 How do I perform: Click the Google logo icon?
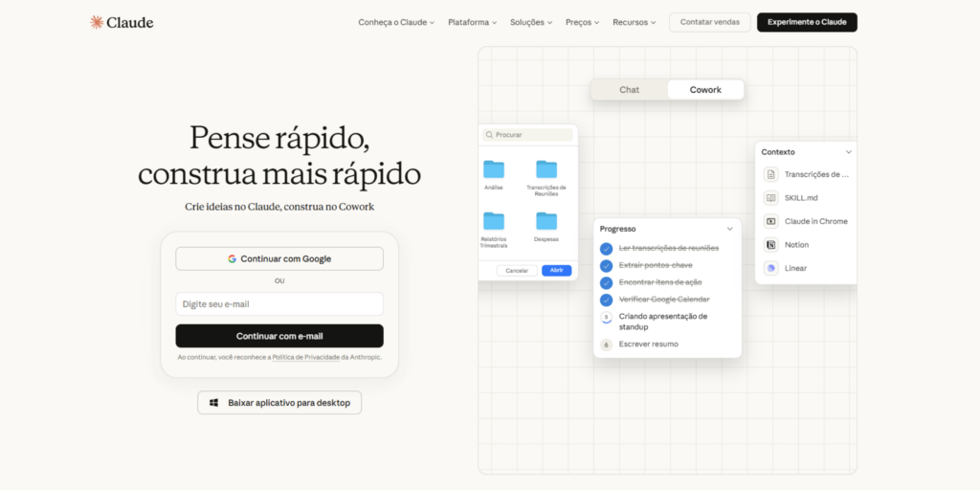(232, 258)
